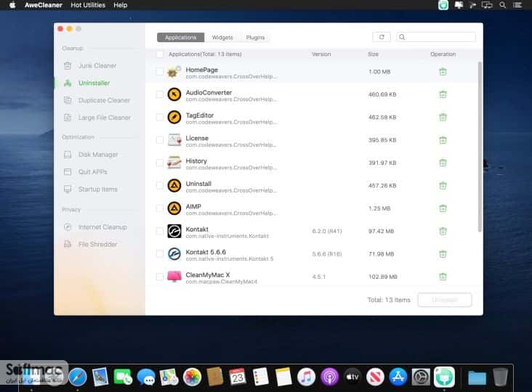Check the HomePage checkbox
Image resolution: width=532 pixels, height=392 pixels.
click(160, 71)
